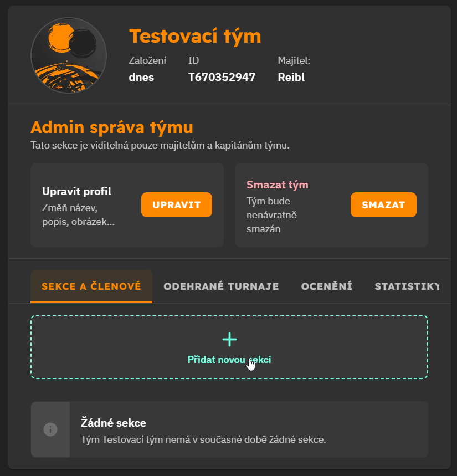Select the "SEKCE A ČLENOVÉ" tab

tap(91, 286)
